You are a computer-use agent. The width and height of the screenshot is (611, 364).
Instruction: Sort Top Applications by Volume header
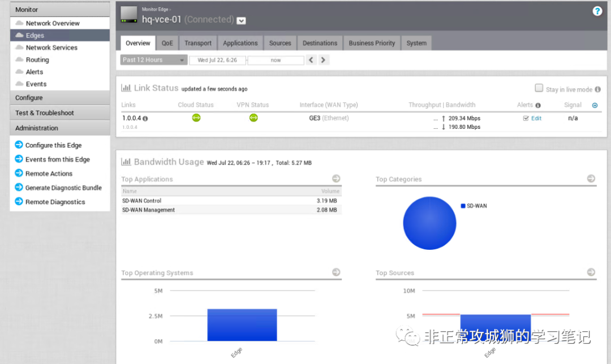point(330,191)
